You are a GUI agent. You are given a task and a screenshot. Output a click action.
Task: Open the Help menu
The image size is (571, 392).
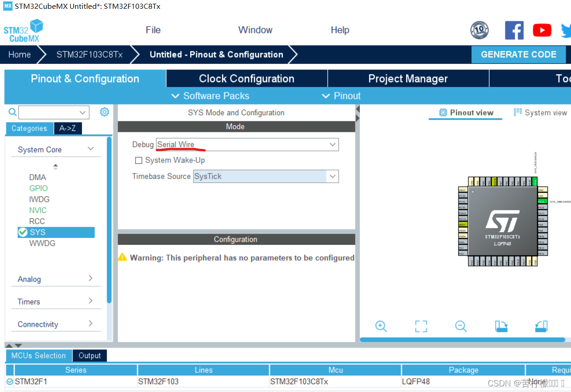340,30
